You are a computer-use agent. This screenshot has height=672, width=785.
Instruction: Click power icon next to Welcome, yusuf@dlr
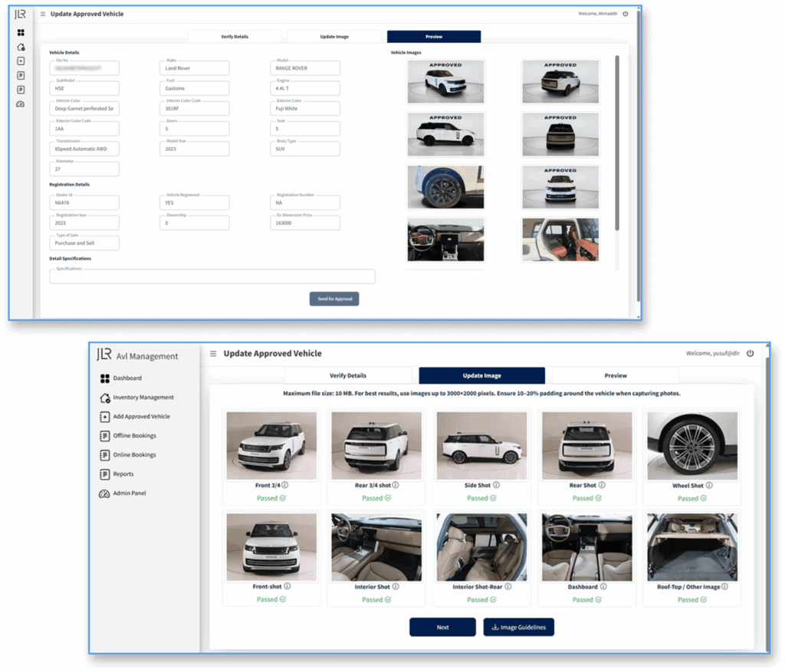click(750, 353)
